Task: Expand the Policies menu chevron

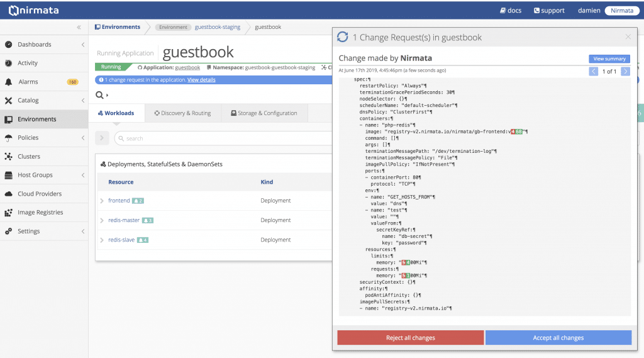Action: tap(83, 138)
